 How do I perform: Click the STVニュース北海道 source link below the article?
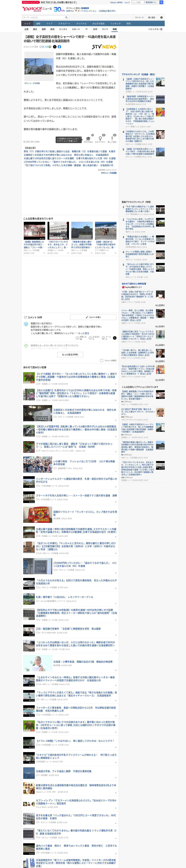click(x=109, y=173)
